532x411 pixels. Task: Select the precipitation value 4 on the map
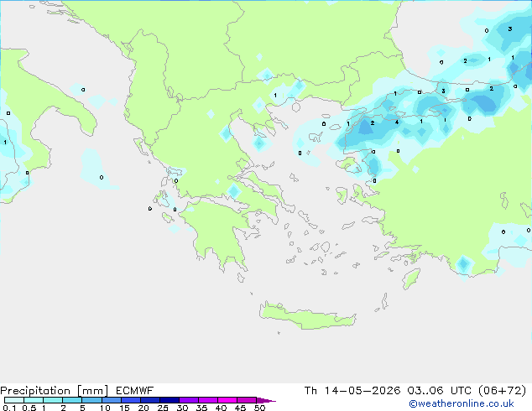(x=397, y=122)
